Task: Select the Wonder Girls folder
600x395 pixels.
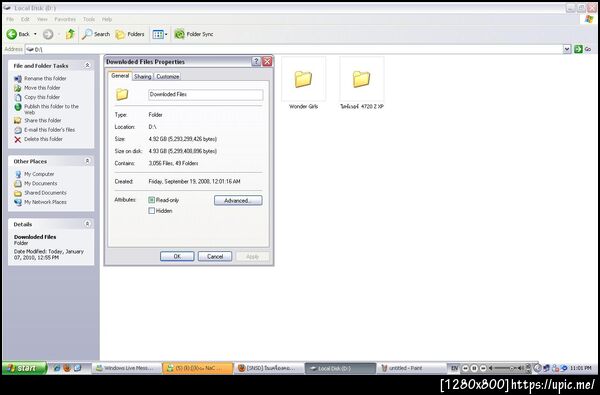Action: pyautogui.click(x=303, y=83)
